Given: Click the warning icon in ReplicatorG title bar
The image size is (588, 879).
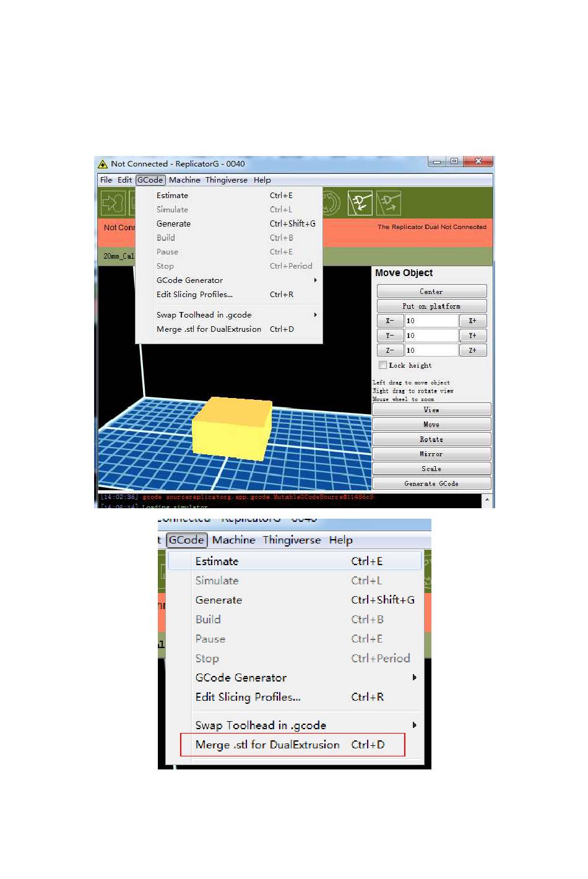Looking at the screenshot, I should 103,164.
